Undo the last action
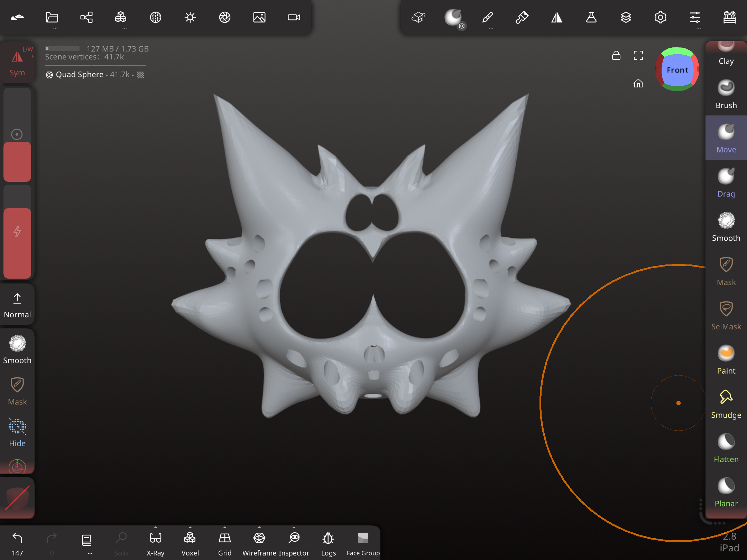Viewport: 747px width, 560px height. click(x=17, y=543)
